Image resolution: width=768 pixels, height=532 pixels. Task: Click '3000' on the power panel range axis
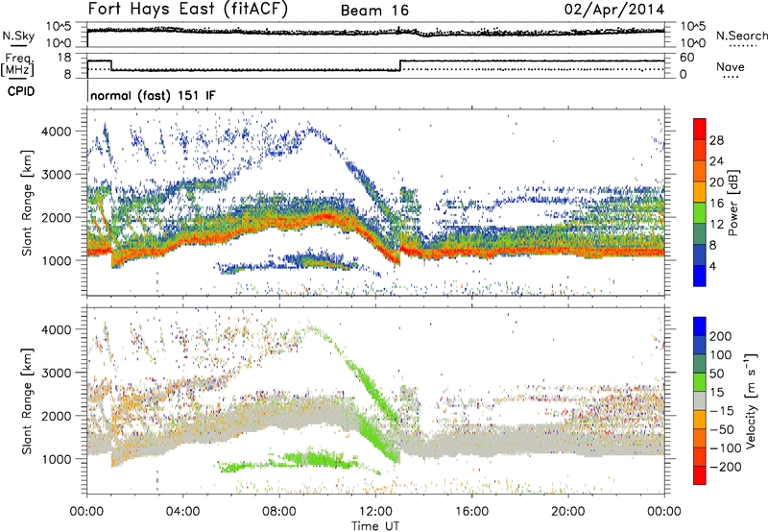pos(56,175)
